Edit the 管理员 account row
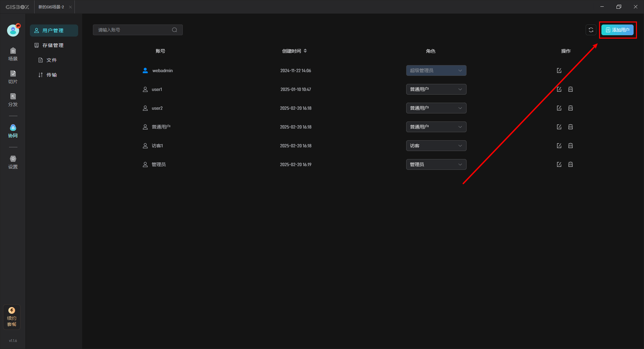The image size is (644, 349). coord(559,164)
